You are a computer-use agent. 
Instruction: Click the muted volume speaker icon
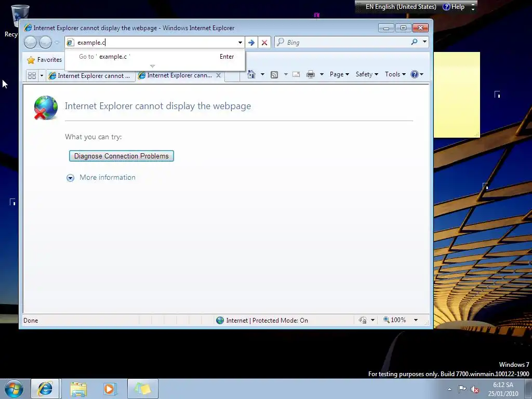(x=475, y=390)
